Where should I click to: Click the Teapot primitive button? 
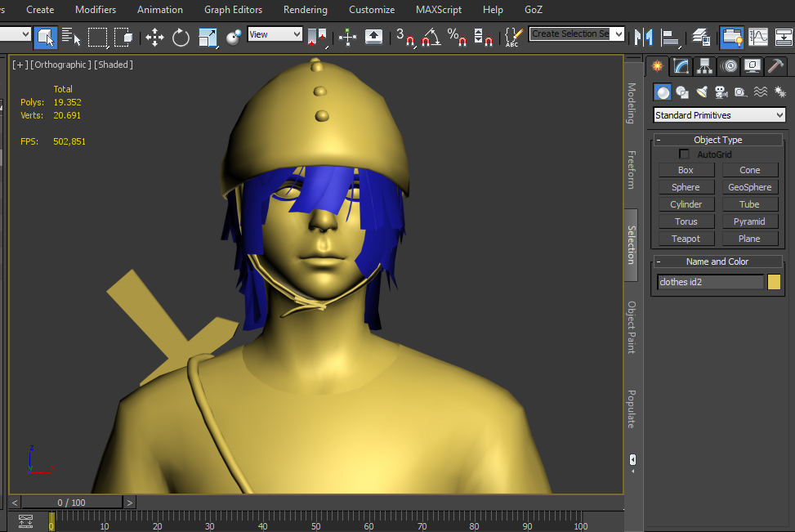coord(686,239)
